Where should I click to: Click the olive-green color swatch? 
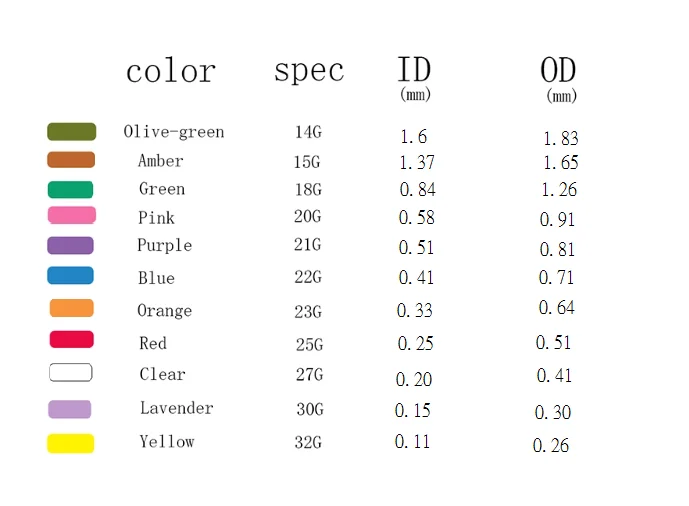[x=71, y=132]
